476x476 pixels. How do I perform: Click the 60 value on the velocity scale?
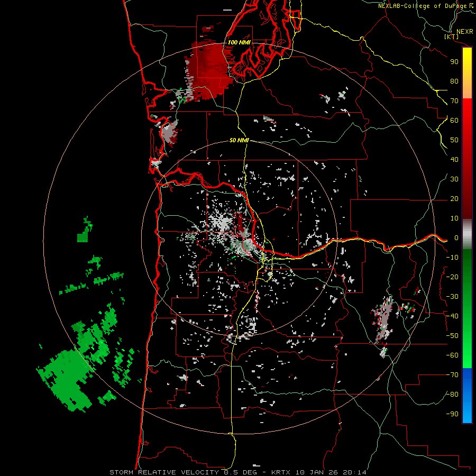(454, 121)
